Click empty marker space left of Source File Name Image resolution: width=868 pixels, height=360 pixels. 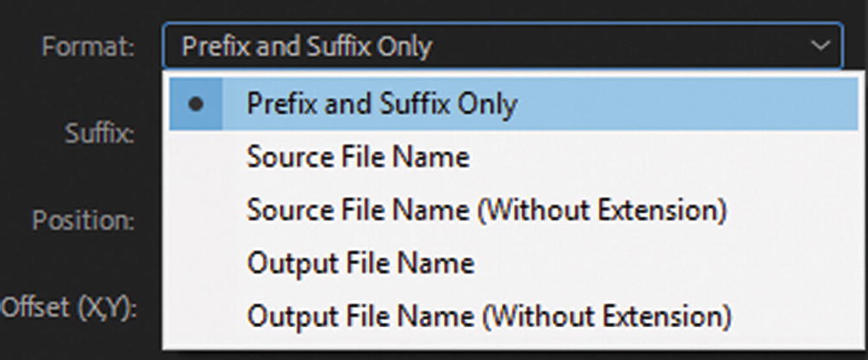coord(196,157)
